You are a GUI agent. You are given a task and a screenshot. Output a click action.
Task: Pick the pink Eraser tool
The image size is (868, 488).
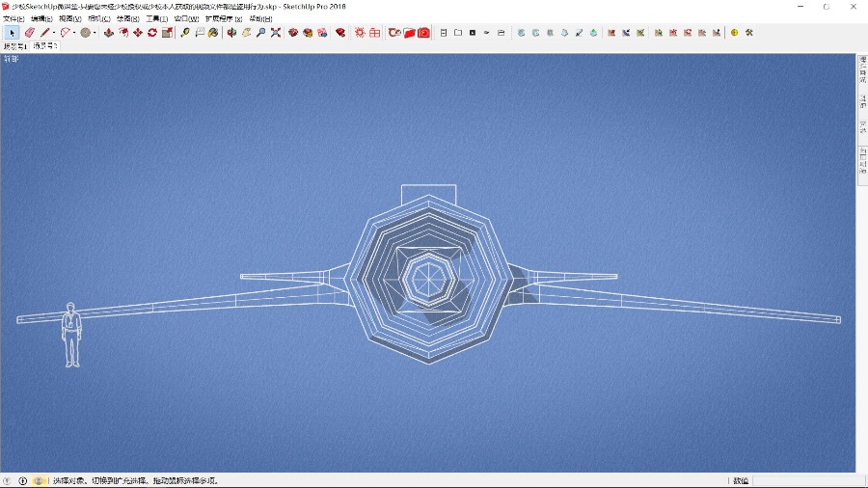point(30,33)
